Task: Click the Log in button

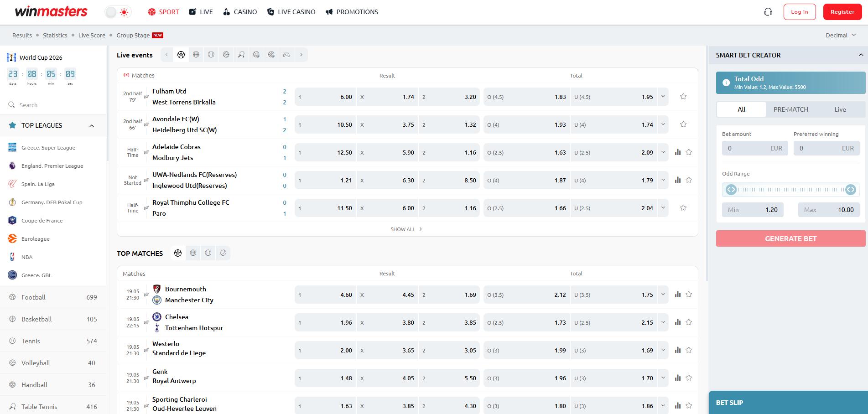Action: click(x=800, y=12)
